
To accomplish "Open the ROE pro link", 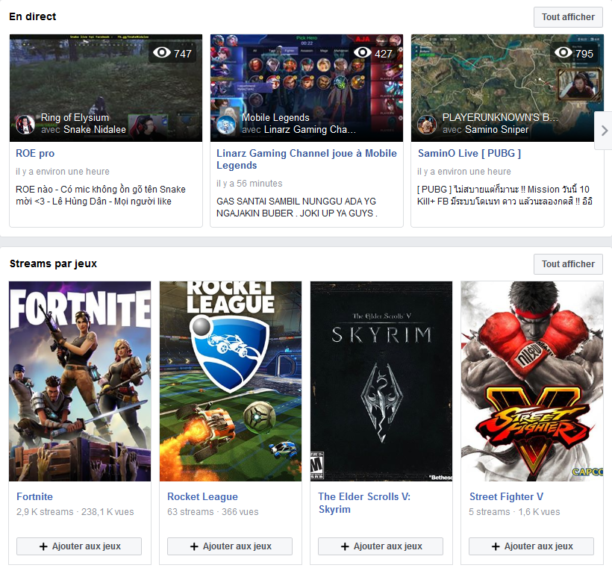I will click(x=35, y=153).
